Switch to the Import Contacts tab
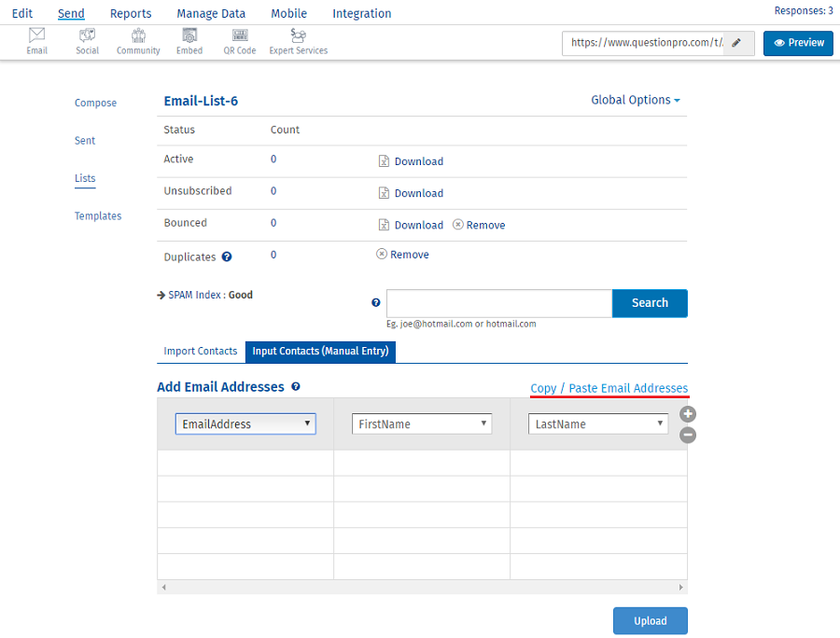Viewport: 840px width, 638px height. (x=200, y=352)
